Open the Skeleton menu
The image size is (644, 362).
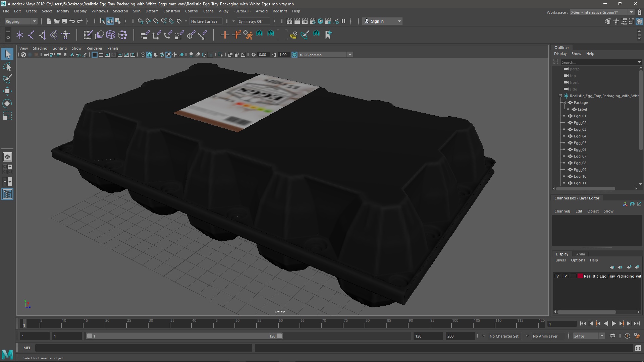point(120,11)
